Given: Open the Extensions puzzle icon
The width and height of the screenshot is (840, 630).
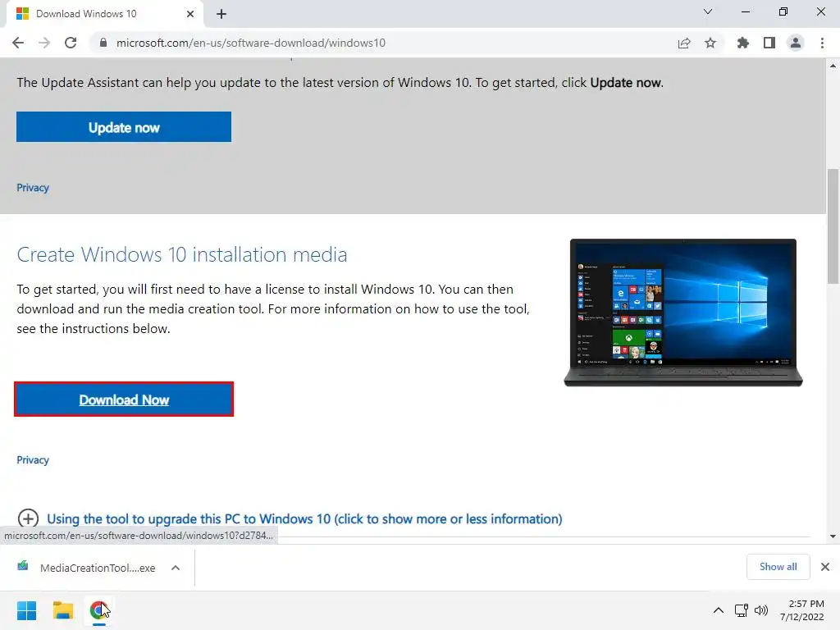Looking at the screenshot, I should click(x=742, y=43).
